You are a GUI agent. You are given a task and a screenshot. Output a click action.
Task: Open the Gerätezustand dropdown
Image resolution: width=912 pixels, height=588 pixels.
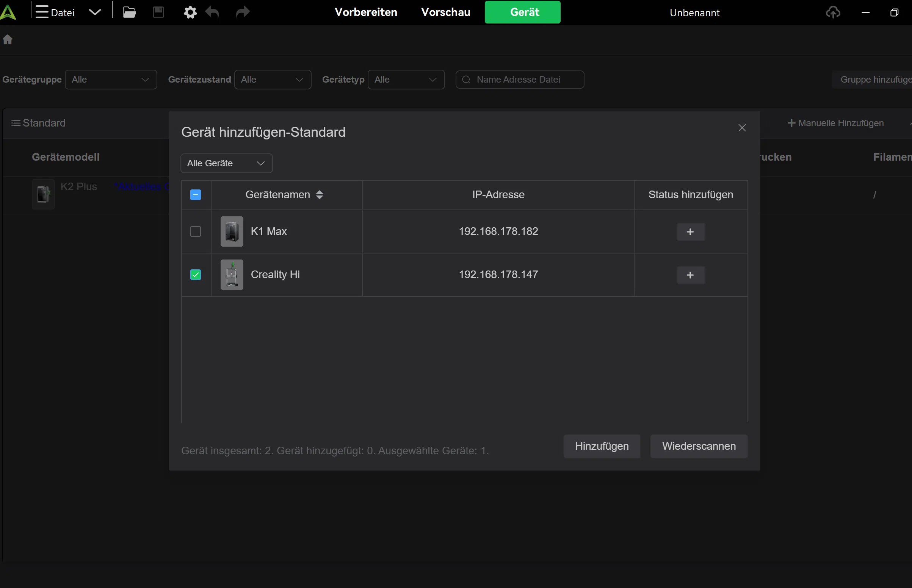(x=273, y=80)
